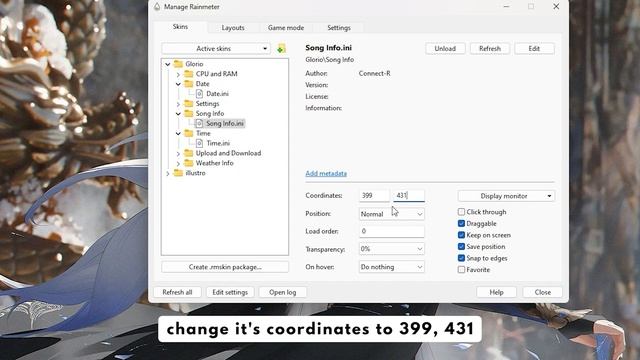Click the Help button
Screen dimensions: 640x360
pos(496,292)
